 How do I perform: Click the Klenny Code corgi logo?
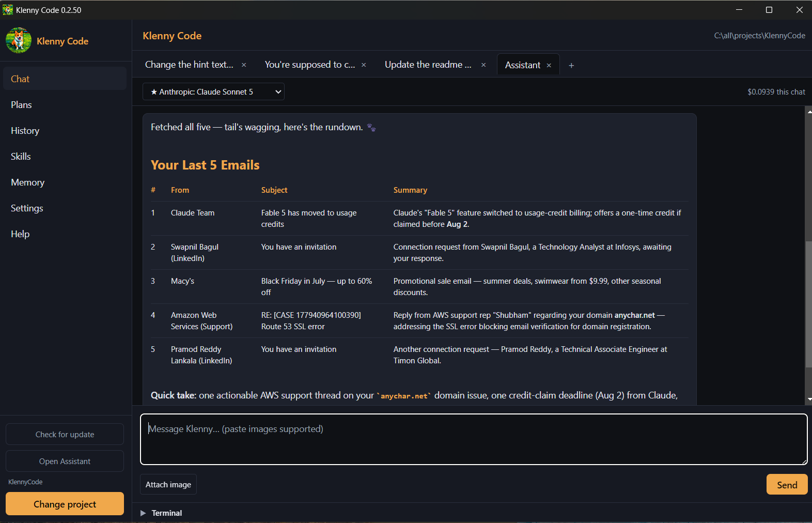pos(19,40)
